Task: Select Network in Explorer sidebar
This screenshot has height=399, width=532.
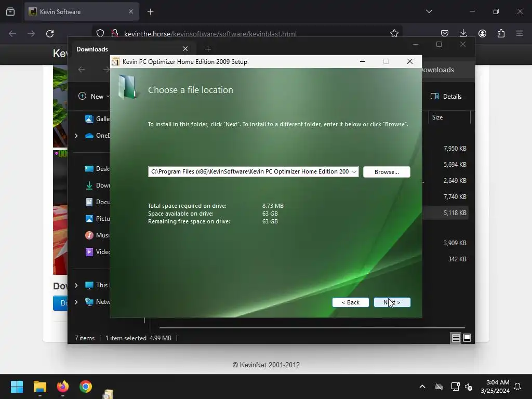Action: (x=97, y=302)
